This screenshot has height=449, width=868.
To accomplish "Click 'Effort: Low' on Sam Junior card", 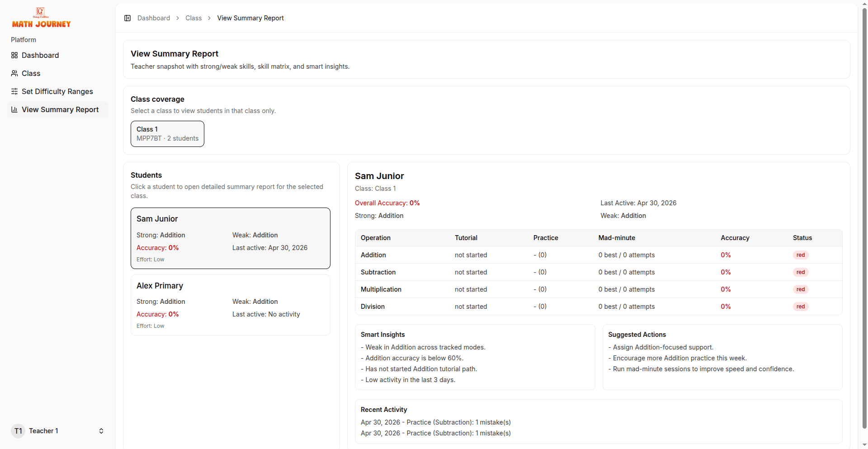I will click(151, 260).
